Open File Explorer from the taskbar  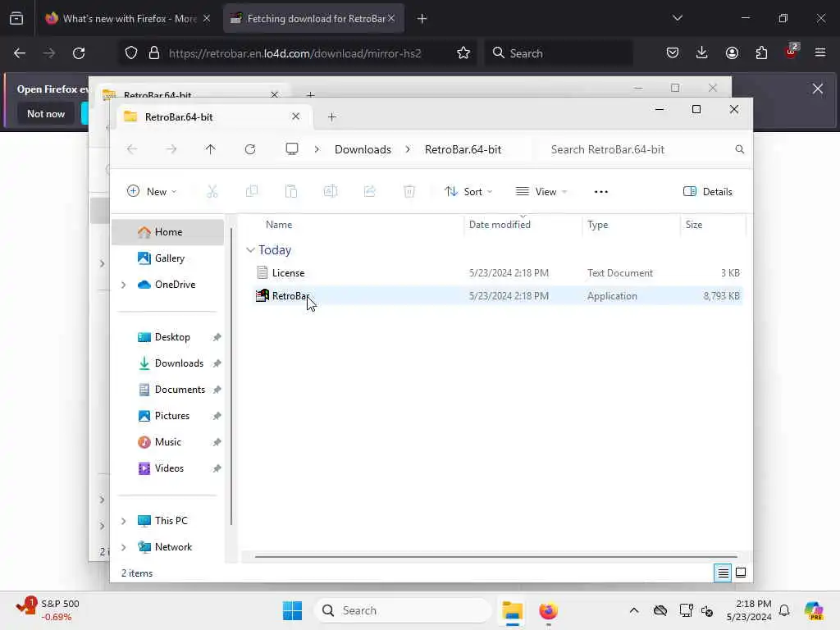tap(512, 610)
